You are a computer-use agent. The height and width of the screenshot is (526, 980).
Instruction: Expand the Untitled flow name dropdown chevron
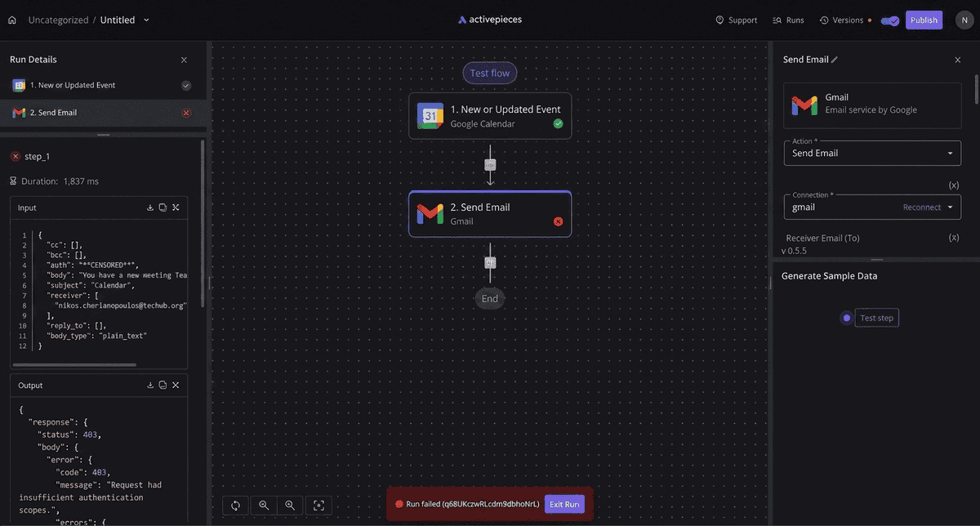(146, 20)
